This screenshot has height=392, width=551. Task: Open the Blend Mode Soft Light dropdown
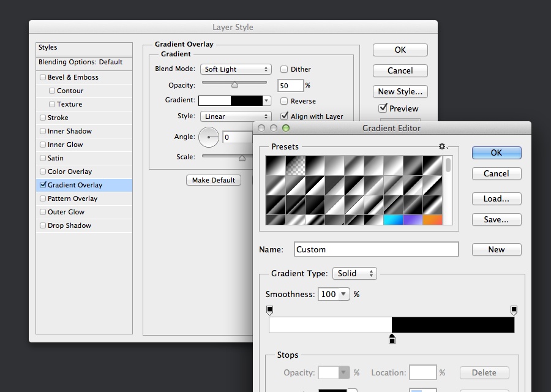click(236, 69)
